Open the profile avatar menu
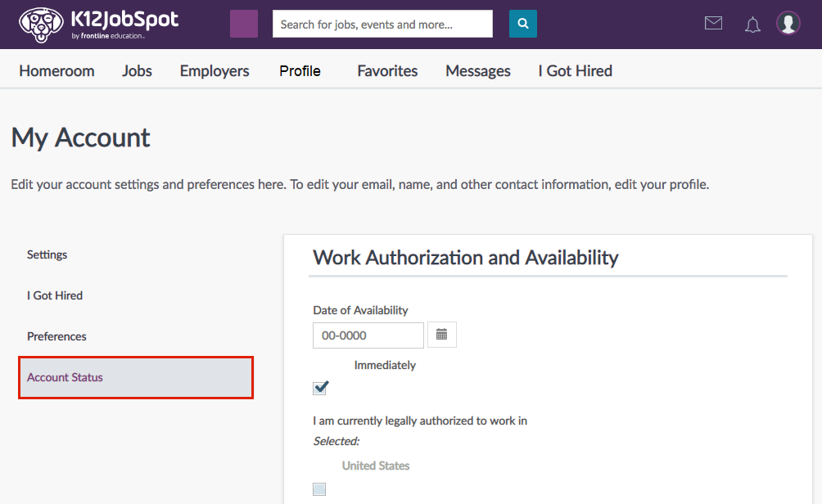The width and height of the screenshot is (822, 504). click(x=788, y=23)
